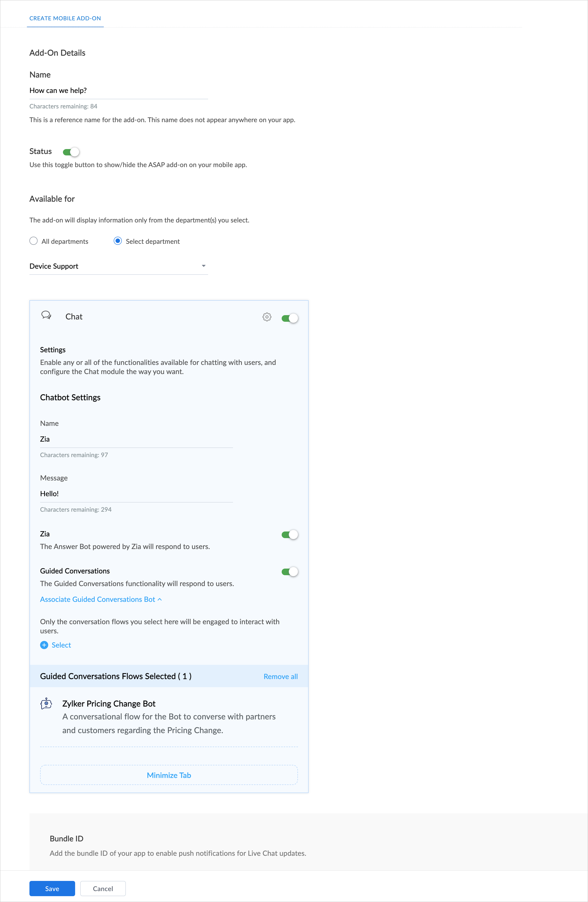Screen dimensions: 588x902
Task: Switch off Guided Conversations toggle
Action: (x=290, y=572)
